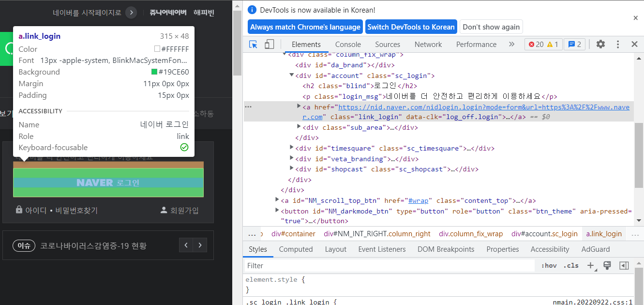
Task: Select div.column_fix_wrap breadcrumb
Action: pyautogui.click(x=471, y=234)
